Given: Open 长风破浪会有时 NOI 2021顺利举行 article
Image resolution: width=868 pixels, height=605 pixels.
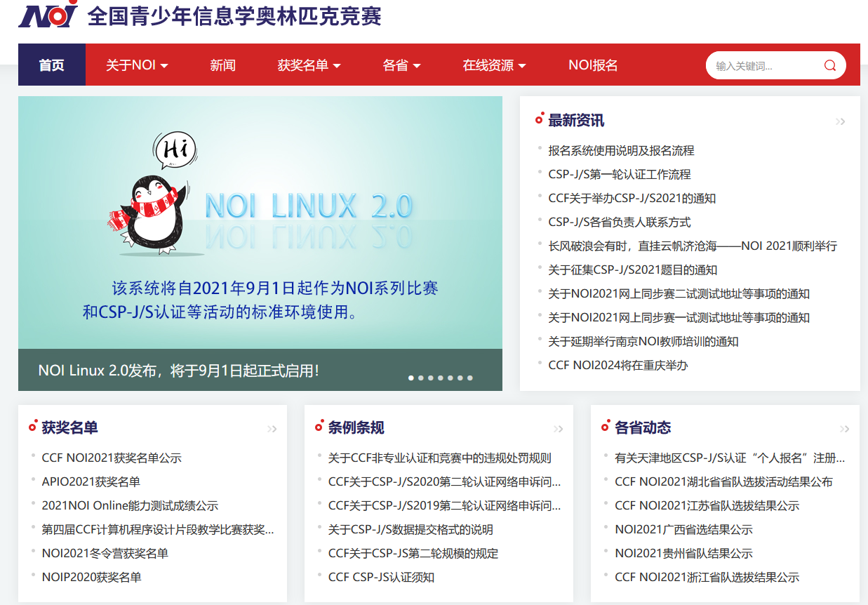Looking at the screenshot, I should [x=693, y=246].
